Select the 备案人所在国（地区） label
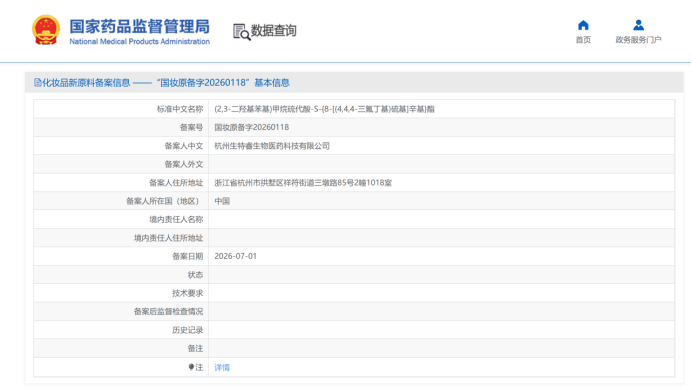 click(164, 201)
